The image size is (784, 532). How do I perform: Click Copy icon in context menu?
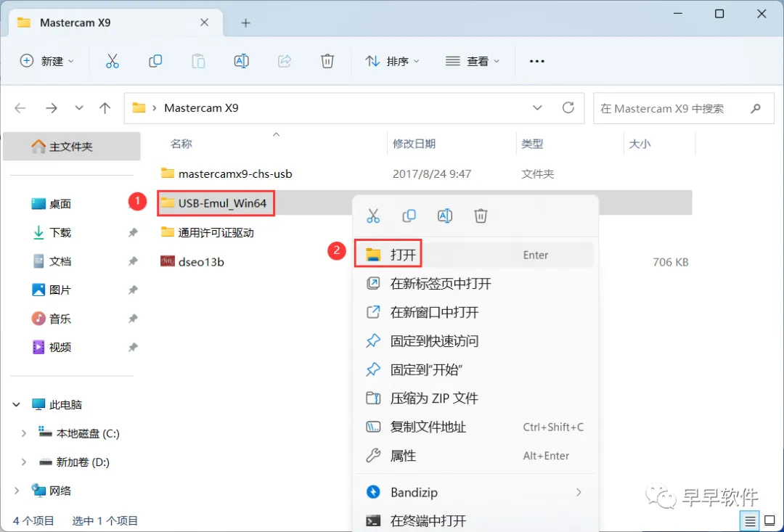pyautogui.click(x=409, y=216)
